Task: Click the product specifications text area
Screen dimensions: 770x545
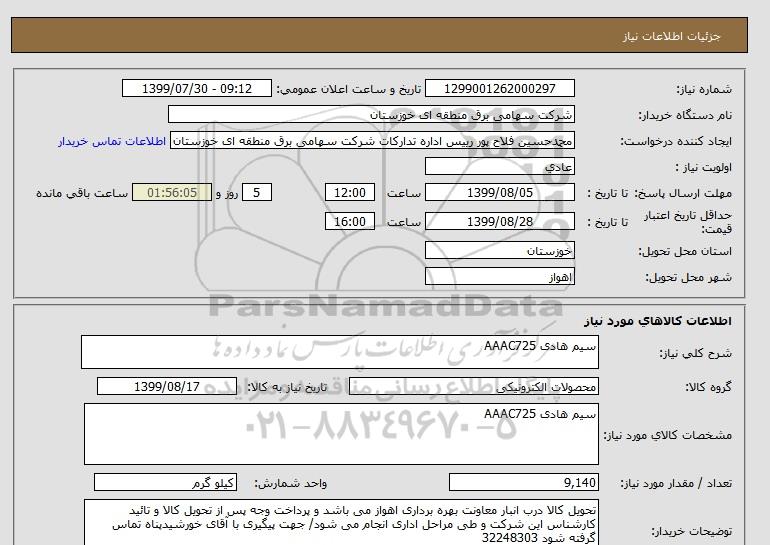Action: tap(341, 434)
